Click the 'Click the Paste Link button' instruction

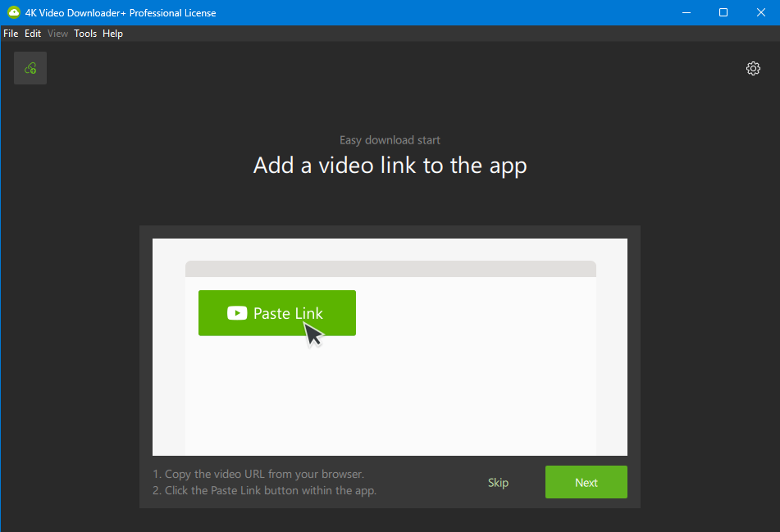(x=265, y=490)
